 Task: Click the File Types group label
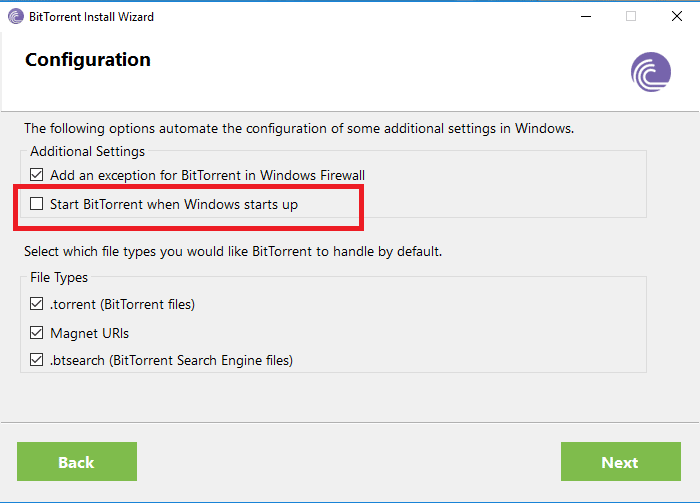point(59,277)
